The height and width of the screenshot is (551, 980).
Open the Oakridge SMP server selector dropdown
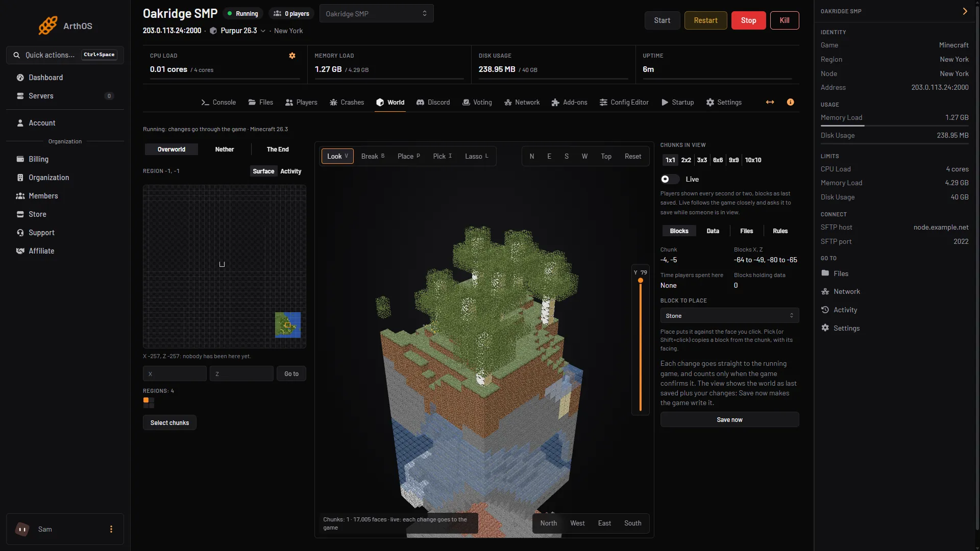pyautogui.click(x=376, y=13)
